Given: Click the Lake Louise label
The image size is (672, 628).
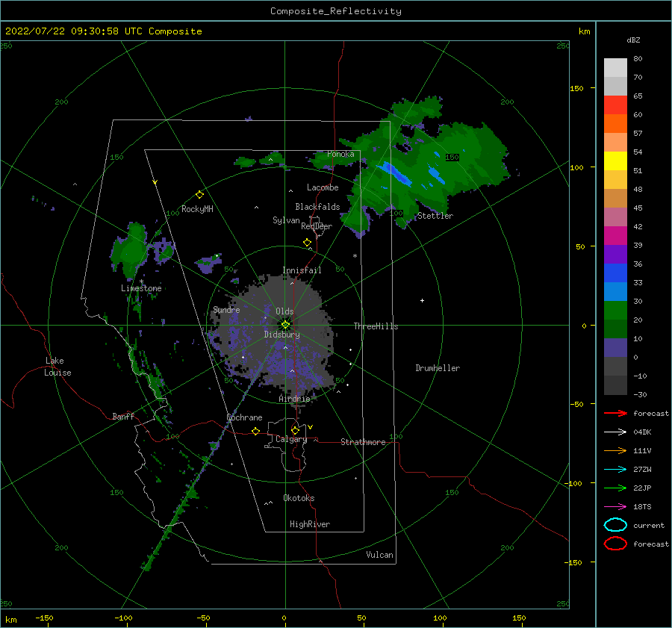Looking at the screenshot, I should [57, 367].
